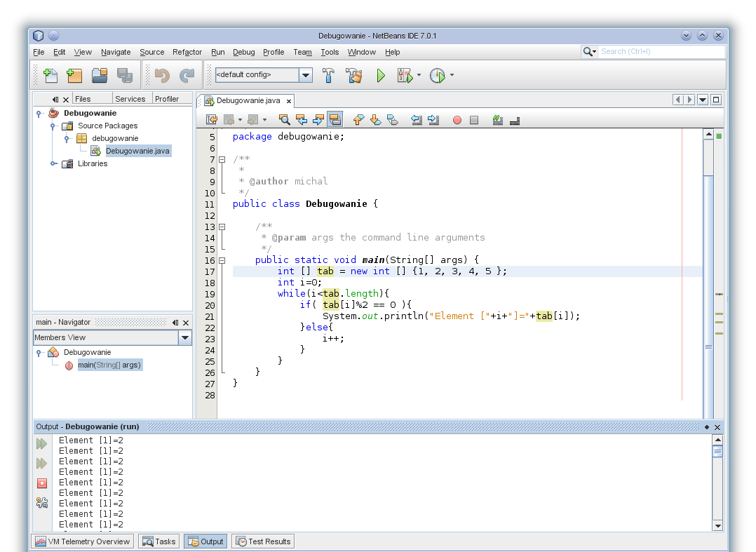
Task: Open the default config dropdown
Action: click(x=306, y=75)
